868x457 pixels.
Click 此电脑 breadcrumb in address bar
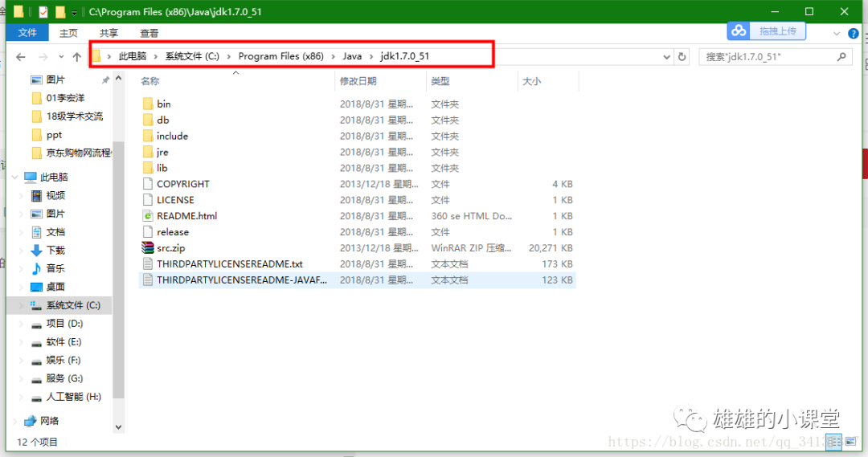(133, 56)
